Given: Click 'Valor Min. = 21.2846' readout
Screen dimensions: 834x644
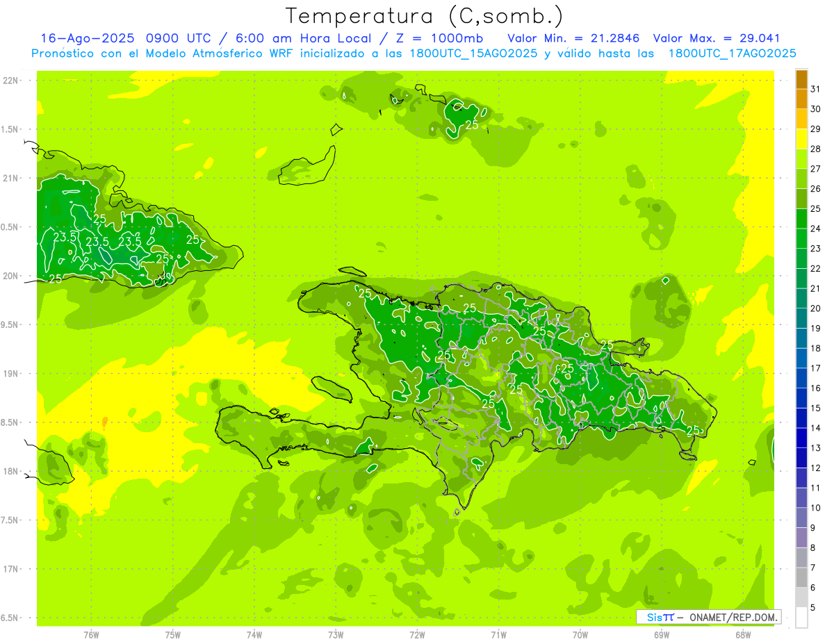Looking at the screenshot, I should 573,38.
